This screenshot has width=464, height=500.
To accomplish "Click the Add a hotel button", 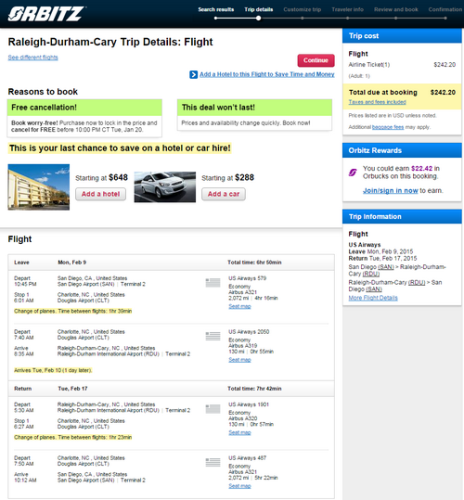I will pyautogui.click(x=101, y=194).
